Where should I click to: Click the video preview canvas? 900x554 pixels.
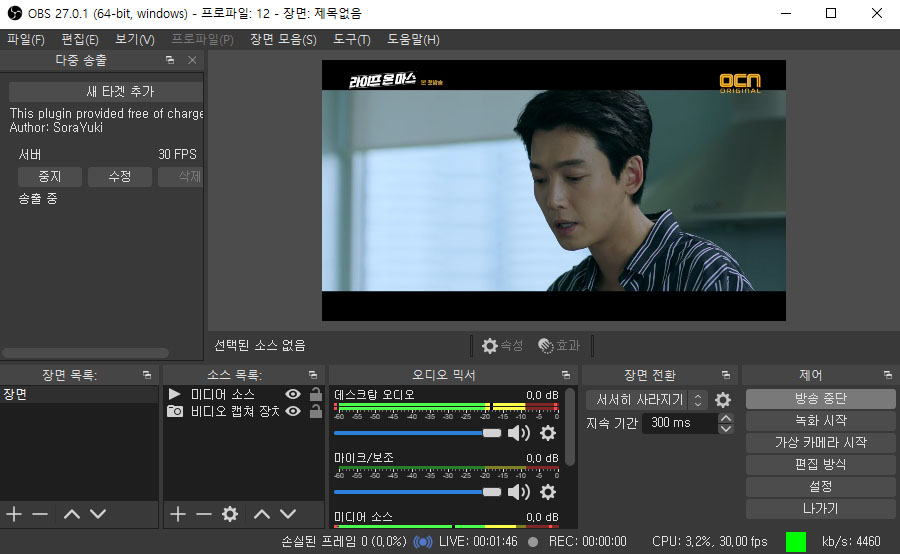coord(553,190)
